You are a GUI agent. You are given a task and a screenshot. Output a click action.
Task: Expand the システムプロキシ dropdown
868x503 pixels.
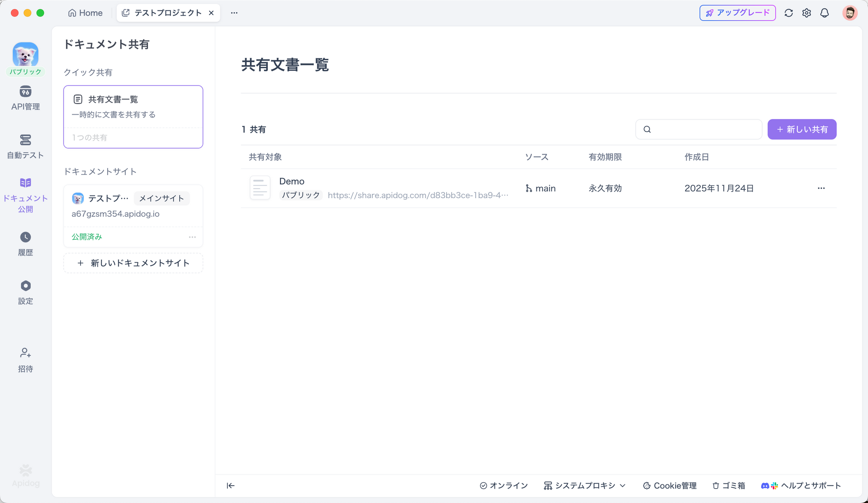coord(585,486)
